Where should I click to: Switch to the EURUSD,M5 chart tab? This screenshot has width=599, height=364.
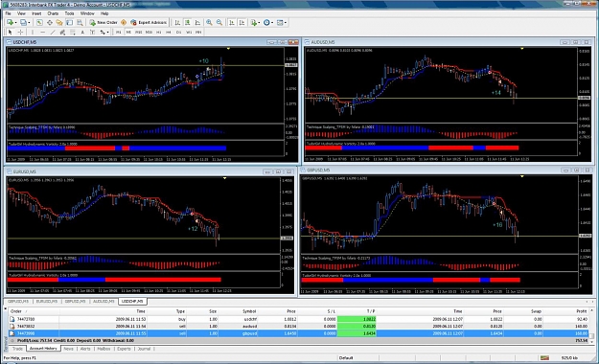tap(47, 302)
